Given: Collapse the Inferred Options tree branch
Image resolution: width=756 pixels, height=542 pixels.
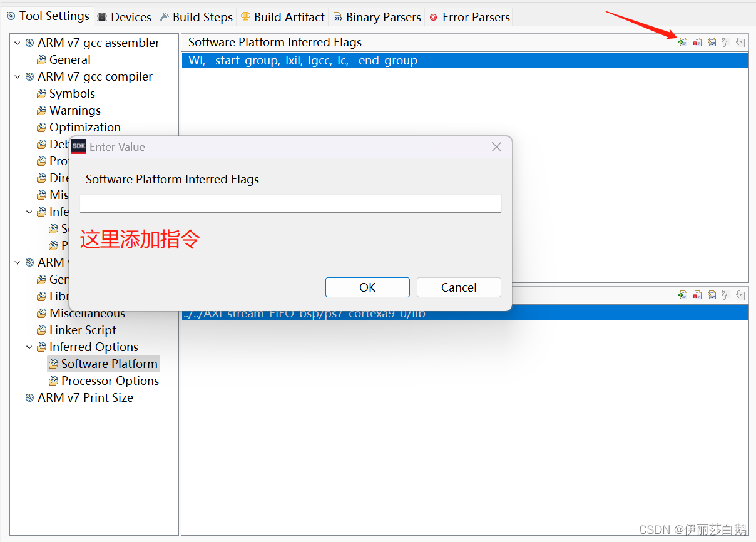Looking at the screenshot, I should coord(29,347).
